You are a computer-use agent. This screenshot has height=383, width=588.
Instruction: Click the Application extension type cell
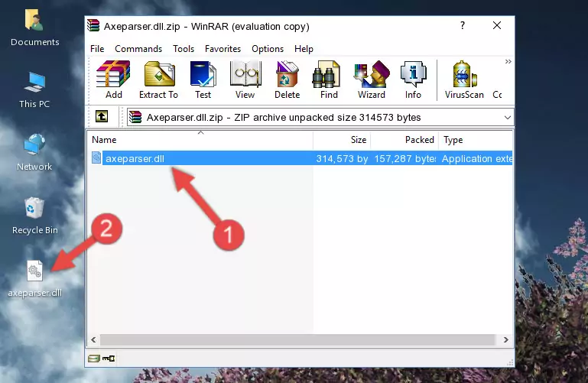pos(477,158)
